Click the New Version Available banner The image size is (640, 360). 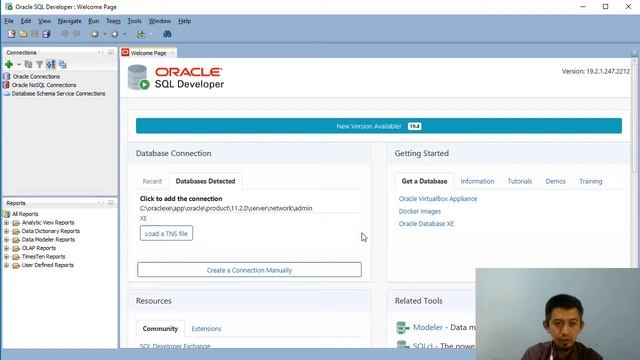[379, 126]
